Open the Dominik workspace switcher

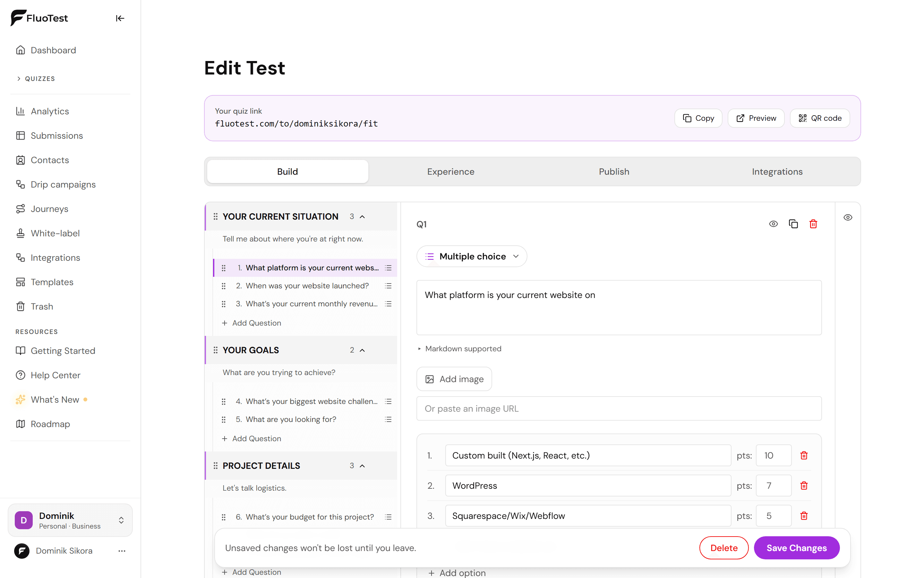click(x=70, y=520)
